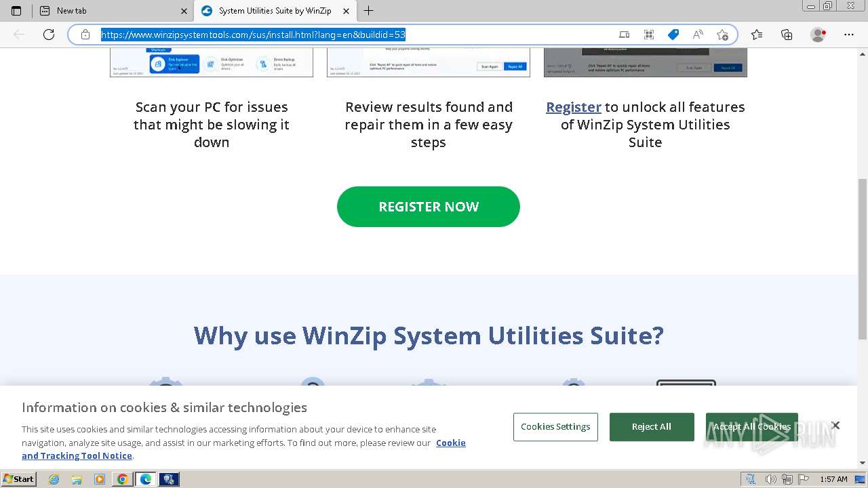
Task: Dismiss the cookie banner with X
Action: (x=835, y=426)
